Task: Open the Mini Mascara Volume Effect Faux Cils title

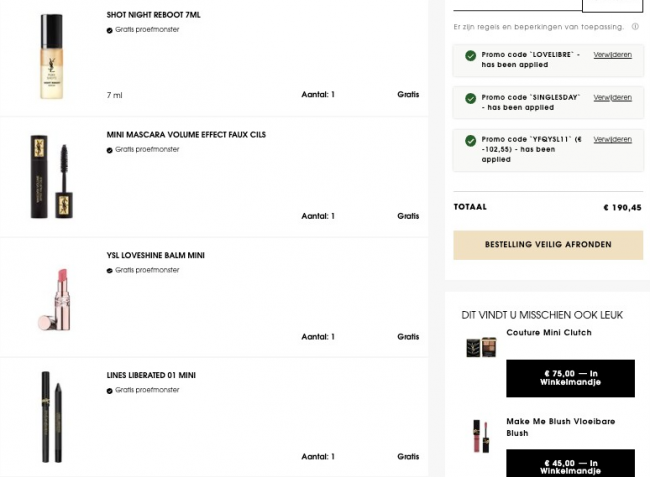Action: tap(186, 134)
